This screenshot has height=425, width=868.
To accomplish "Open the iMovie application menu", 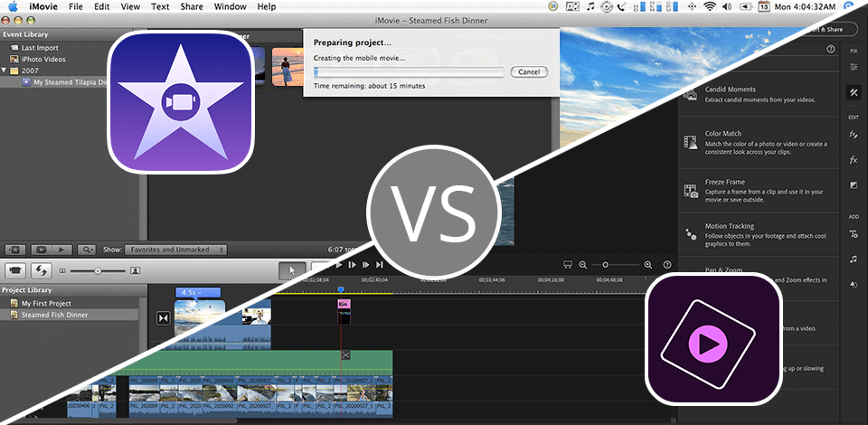I will pyautogui.click(x=43, y=6).
